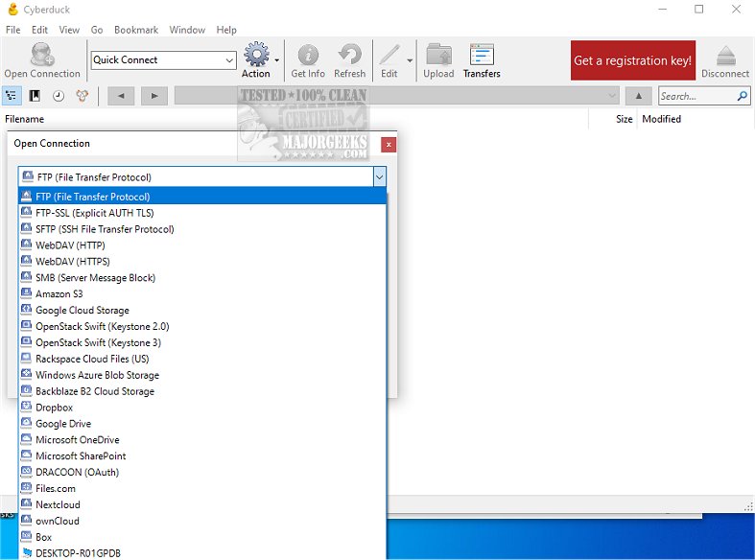Select DRACOON (OAuth) in the list
Image resolution: width=755 pixels, height=560 pixels.
pos(202,472)
